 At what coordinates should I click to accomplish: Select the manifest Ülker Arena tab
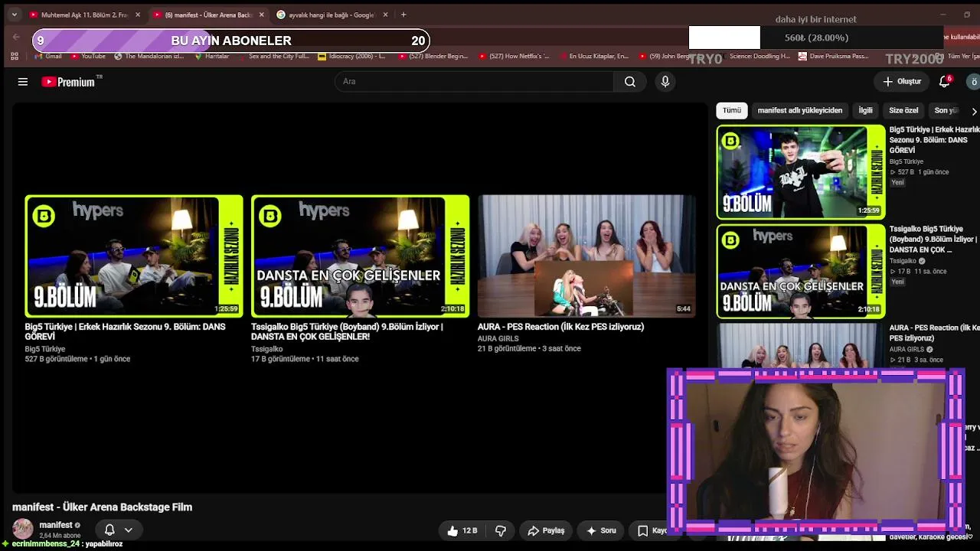208,15
